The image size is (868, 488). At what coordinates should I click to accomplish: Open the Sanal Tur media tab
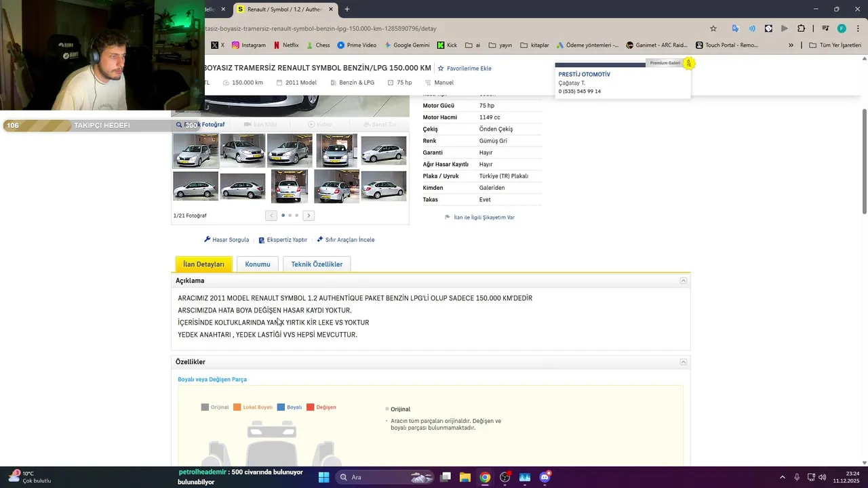[379, 125]
